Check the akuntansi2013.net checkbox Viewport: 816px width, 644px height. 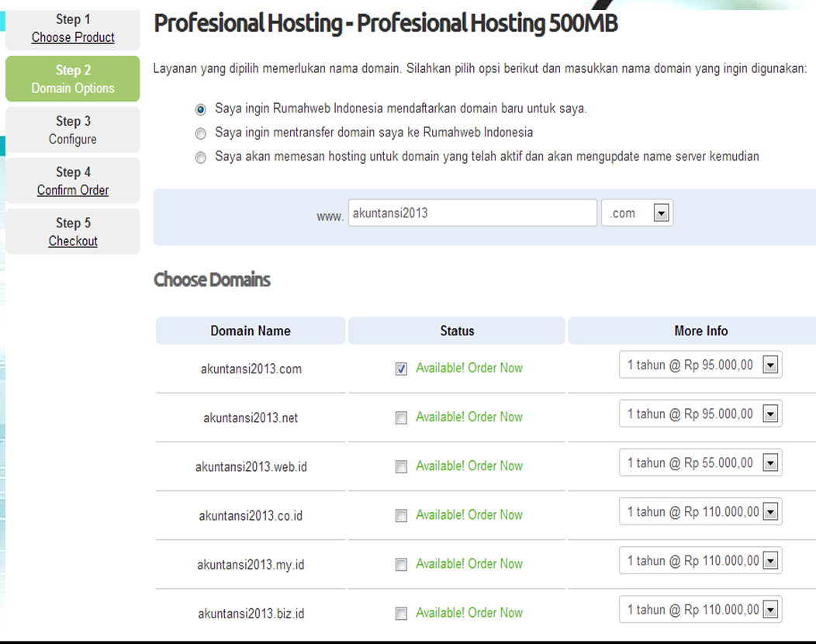[401, 418]
